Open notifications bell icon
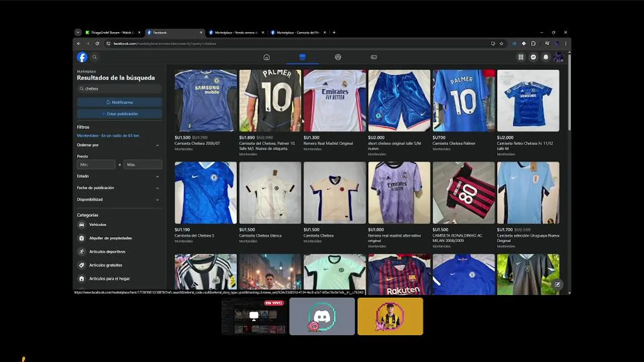644x362 pixels. 546,57
